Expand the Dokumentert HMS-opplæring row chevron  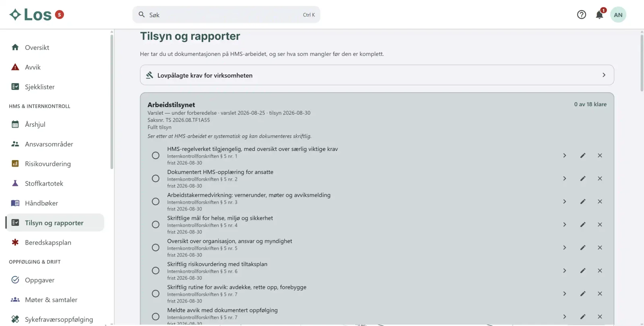[x=565, y=178]
